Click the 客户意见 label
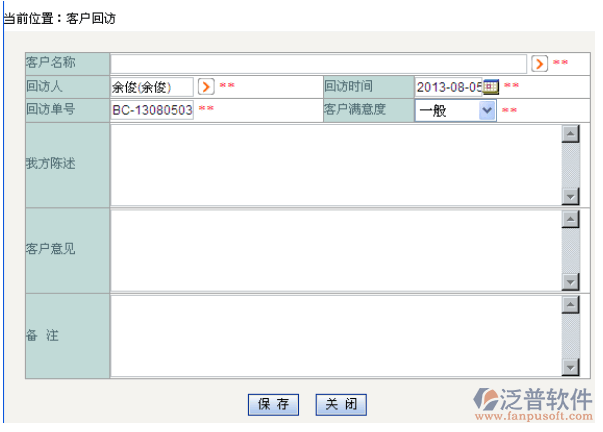Image resolution: width=603 pixels, height=432 pixels. 51,249
